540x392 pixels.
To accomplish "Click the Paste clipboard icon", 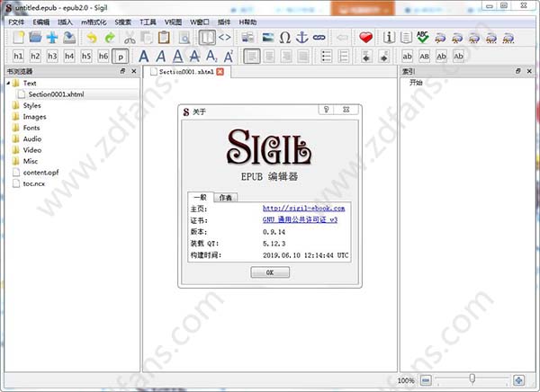I will tap(164, 38).
